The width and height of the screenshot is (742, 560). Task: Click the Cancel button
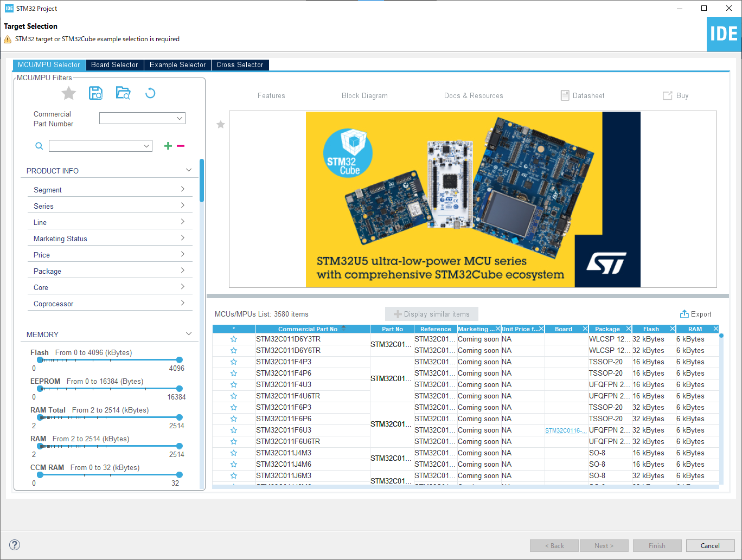[x=710, y=546]
